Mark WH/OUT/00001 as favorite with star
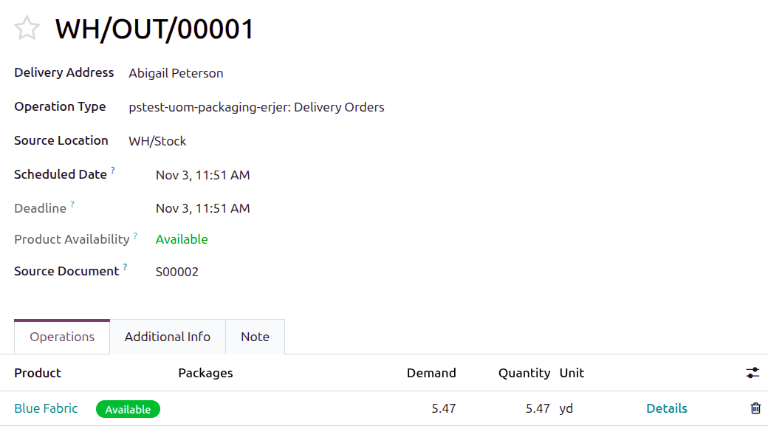This screenshot has height=429, width=768. (27, 29)
